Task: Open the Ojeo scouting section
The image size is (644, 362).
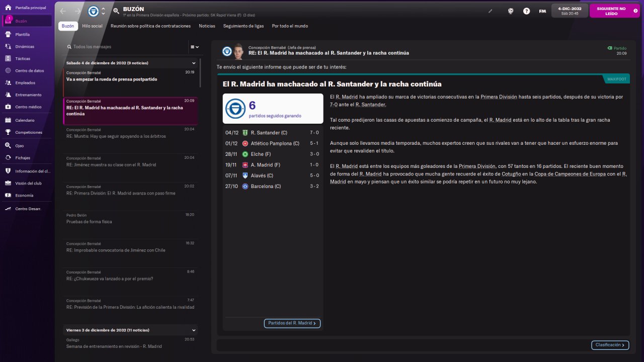Action: [x=27, y=146]
